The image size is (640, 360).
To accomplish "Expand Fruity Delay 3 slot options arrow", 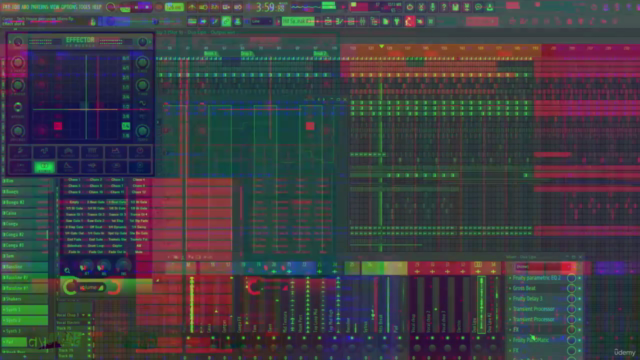I will click(510, 298).
